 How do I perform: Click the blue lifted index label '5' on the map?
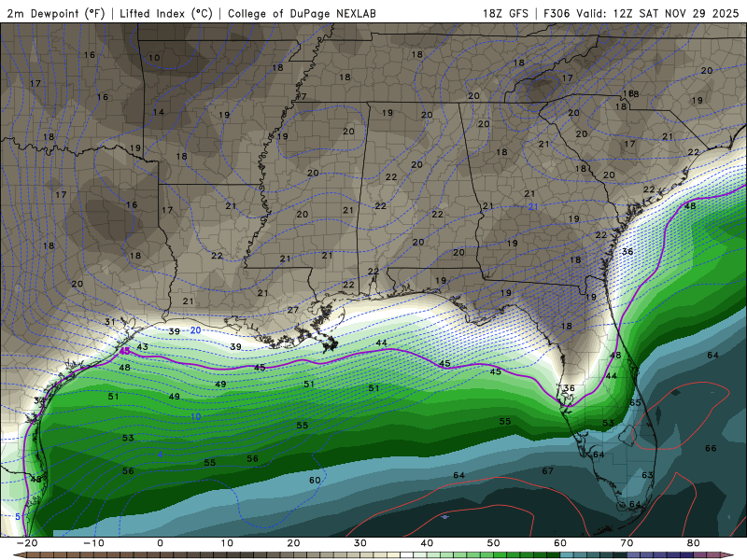(x=18, y=517)
